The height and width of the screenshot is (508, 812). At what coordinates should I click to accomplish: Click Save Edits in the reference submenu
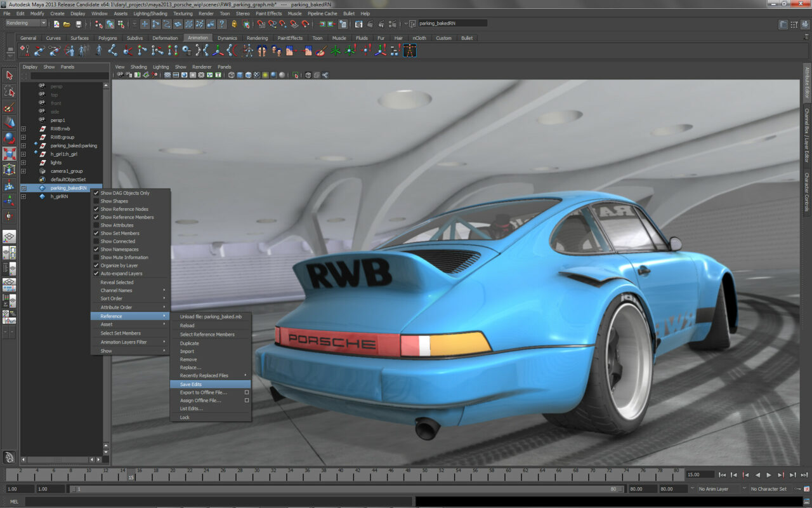191,384
